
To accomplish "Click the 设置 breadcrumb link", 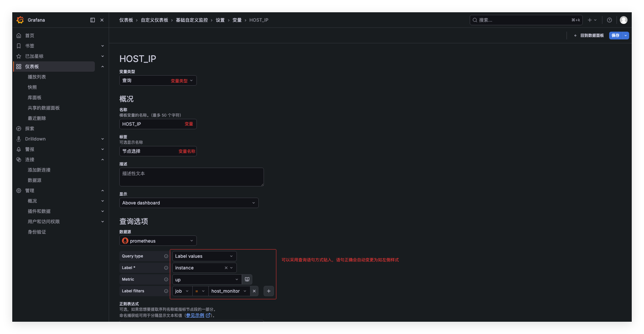I will [x=220, y=20].
